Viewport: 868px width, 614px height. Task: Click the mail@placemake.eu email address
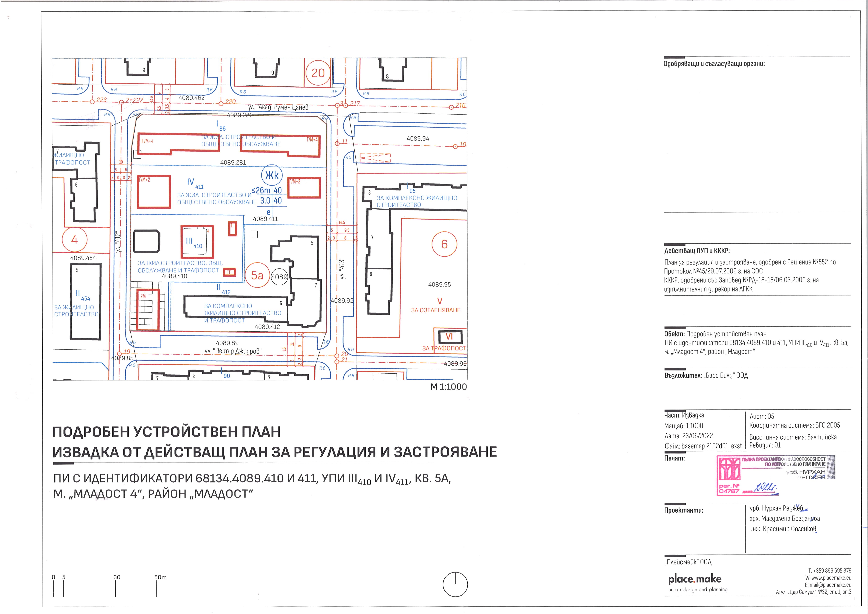[x=831, y=585]
